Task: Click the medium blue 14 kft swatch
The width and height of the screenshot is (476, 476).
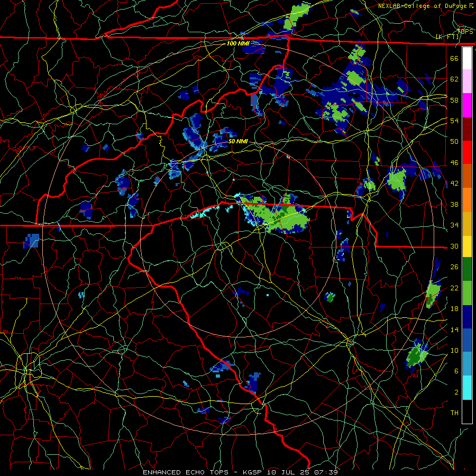Action: [467, 341]
